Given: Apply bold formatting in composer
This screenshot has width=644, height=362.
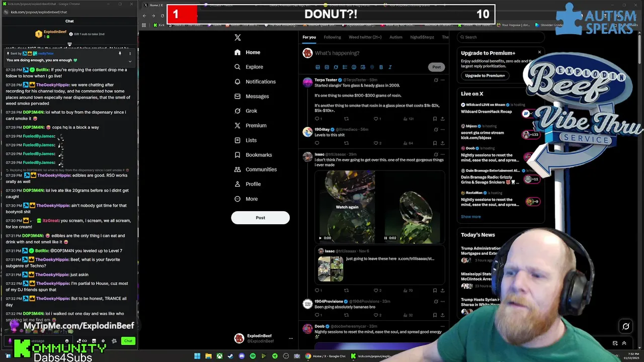Looking at the screenshot, I should pos(381,67).
